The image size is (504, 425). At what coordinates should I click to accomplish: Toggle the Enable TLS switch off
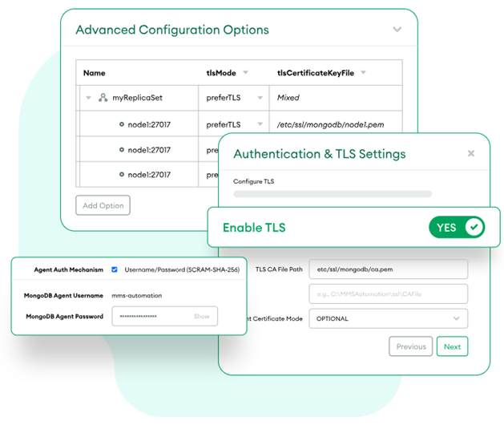coord(457,228)
